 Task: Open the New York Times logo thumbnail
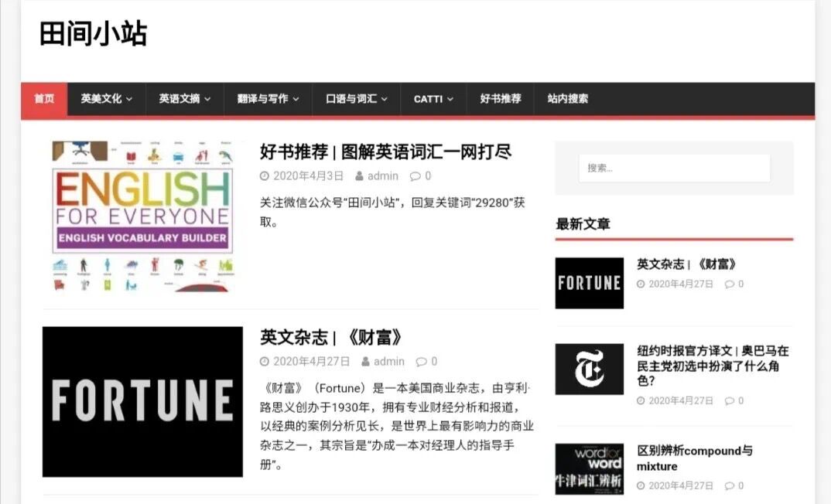tap(589, 369)
